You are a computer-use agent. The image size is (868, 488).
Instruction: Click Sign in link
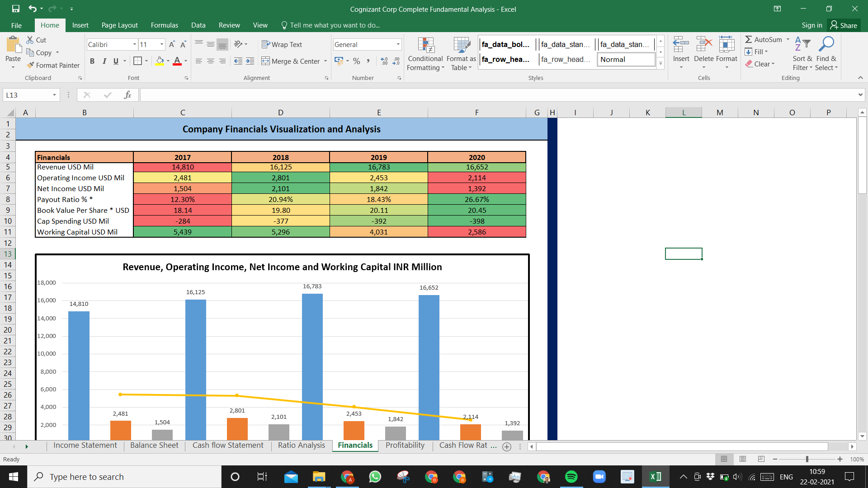point(812,25)
